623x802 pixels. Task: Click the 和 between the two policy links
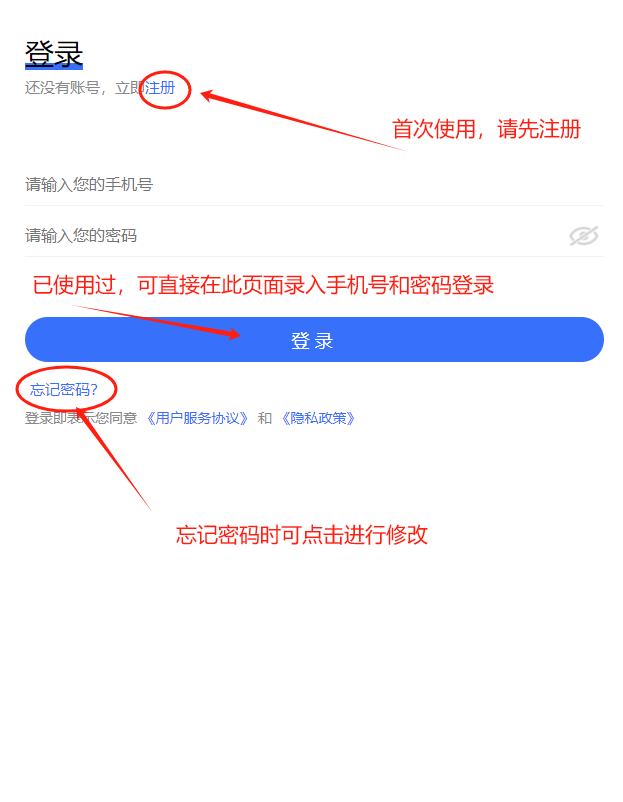265,418
